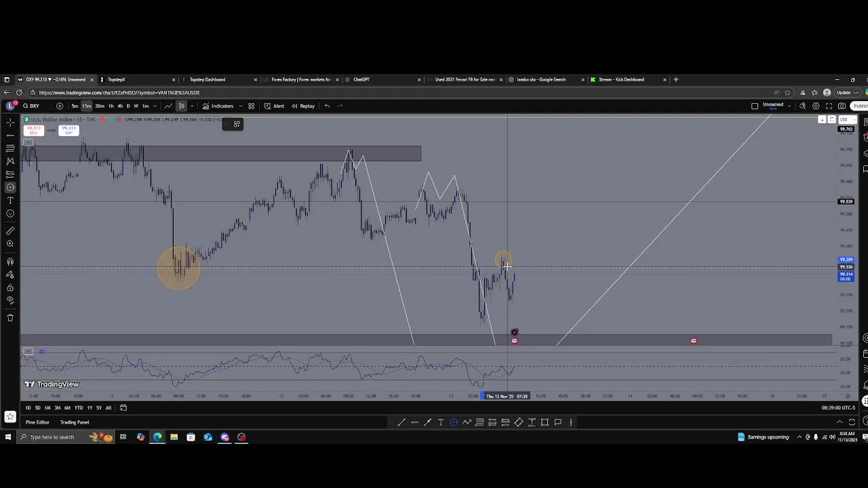Open the timezone menu showing UTC-5
The height and width of the screenshot is (488, 868).
click(x=838, y=407)
